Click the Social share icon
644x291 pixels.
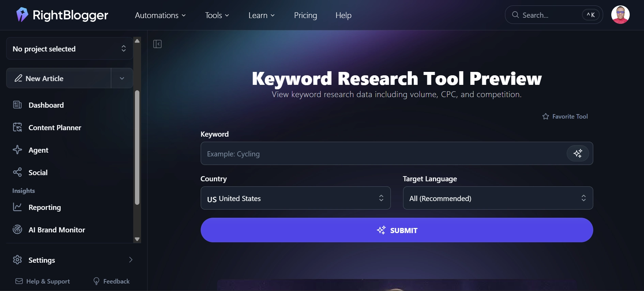[x=17, y=172]
